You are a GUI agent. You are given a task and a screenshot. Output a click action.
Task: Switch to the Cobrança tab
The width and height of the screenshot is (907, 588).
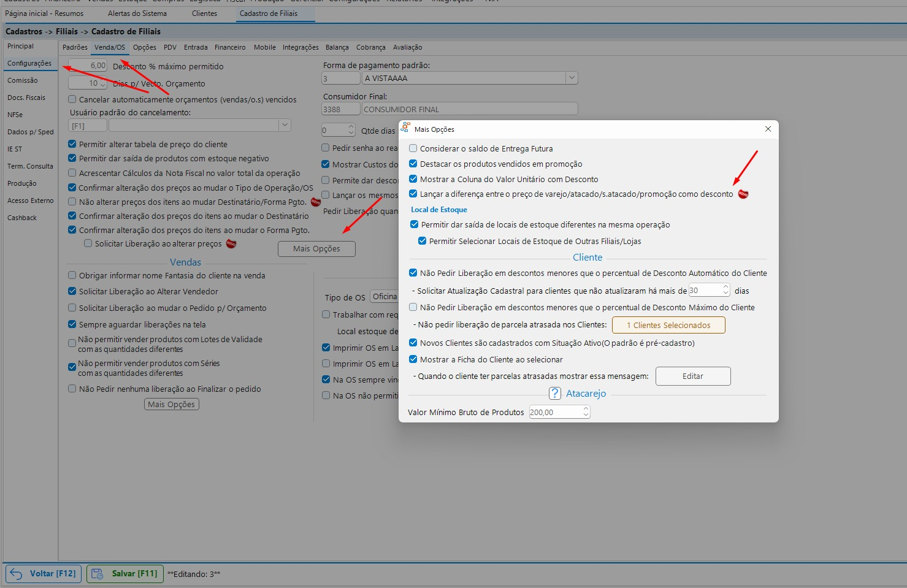click(x=371, y=47)
